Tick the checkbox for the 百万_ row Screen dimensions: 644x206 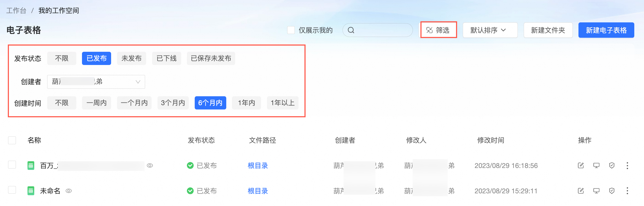12,164
